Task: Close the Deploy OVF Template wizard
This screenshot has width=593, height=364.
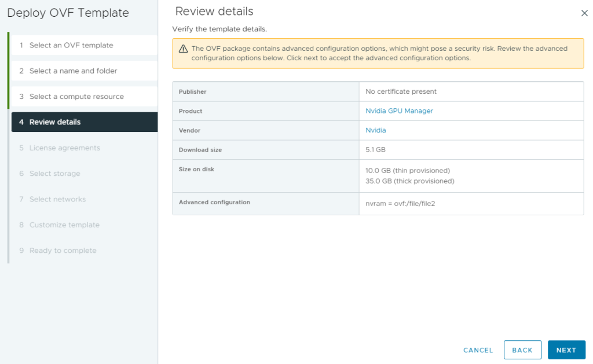Action: pyautogui.click(x=584, y=13)
